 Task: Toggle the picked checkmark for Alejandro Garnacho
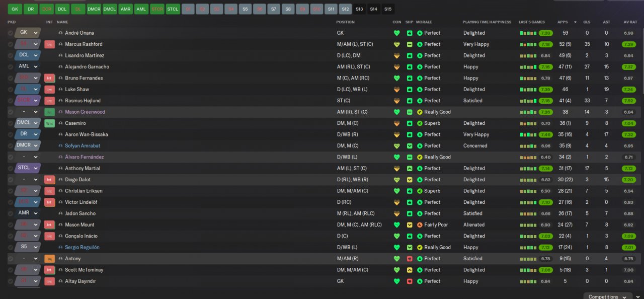[x=11, y=67]
